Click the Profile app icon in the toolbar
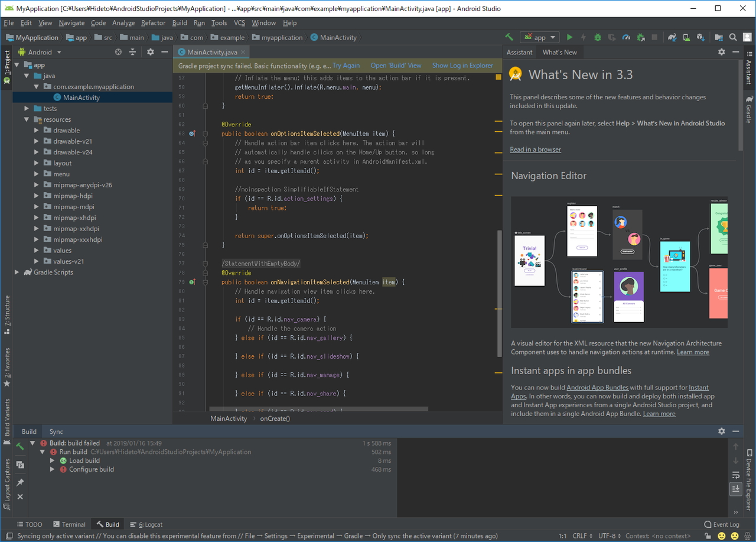The image size is (756, 542). pos(625,37)
